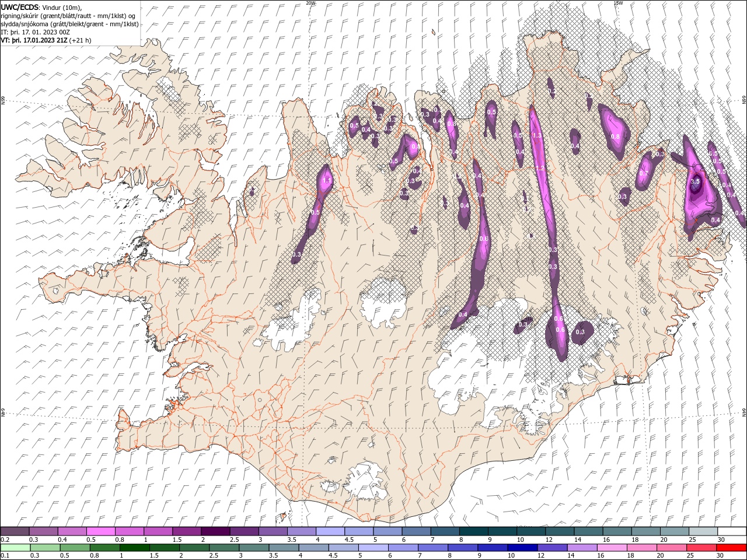747x560 pixels.
Task: Select lower legend swatch between 20 and 25
Action: (671, 548)
